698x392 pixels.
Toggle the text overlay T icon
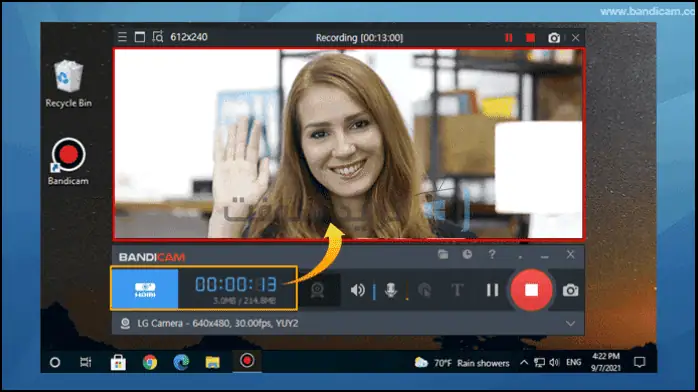tap(457, 290)
